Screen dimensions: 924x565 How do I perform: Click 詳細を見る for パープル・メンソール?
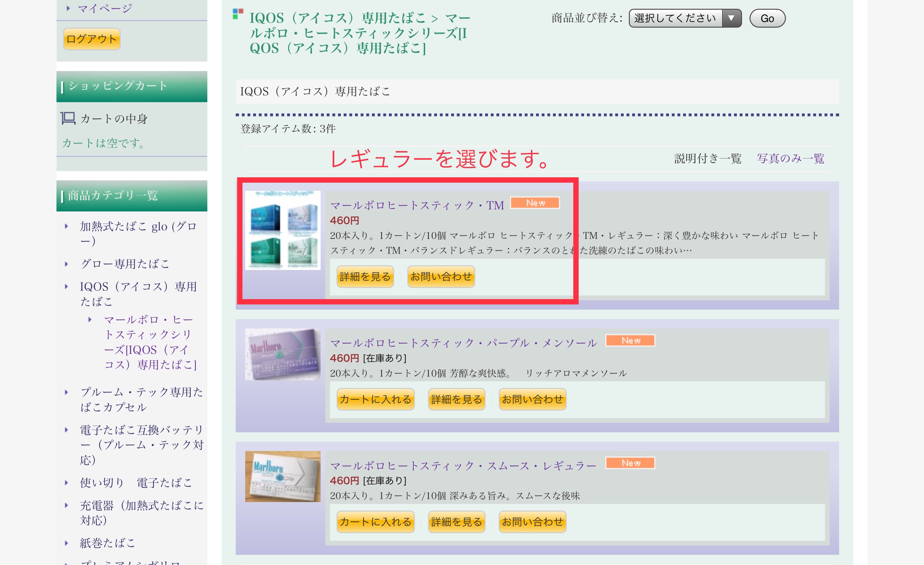(456, 399)
